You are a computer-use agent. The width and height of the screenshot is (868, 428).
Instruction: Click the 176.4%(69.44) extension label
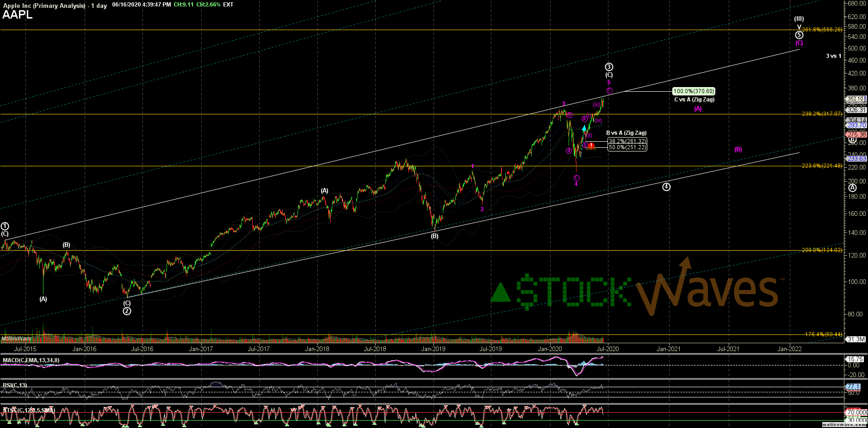click(824, 334)
